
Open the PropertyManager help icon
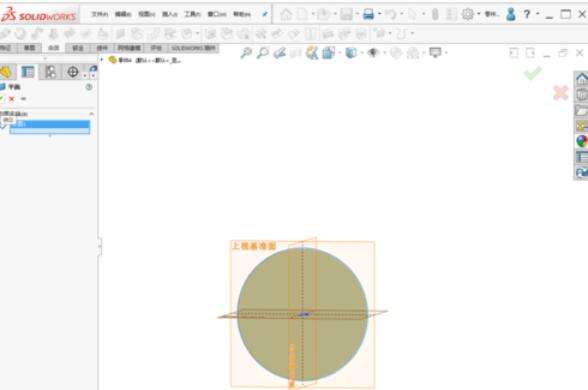[x=89, y=87]
